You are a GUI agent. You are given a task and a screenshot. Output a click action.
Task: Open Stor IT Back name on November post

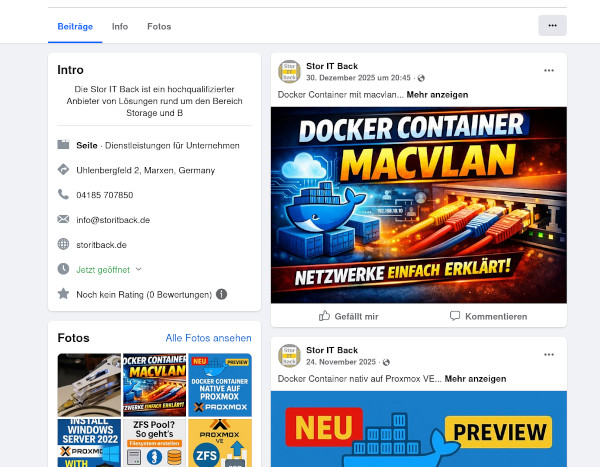(x=332, y=350)
